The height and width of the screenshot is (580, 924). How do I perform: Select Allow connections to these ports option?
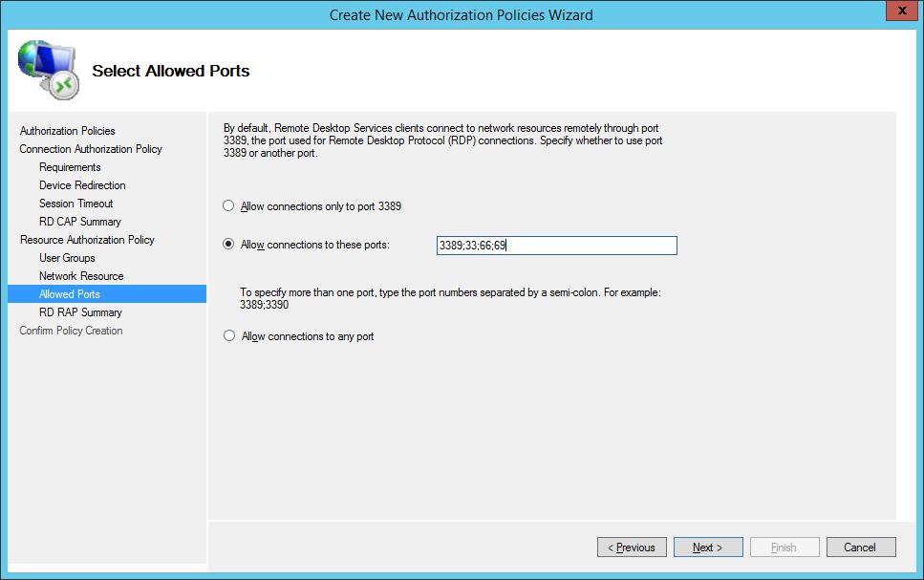(228, 245)
